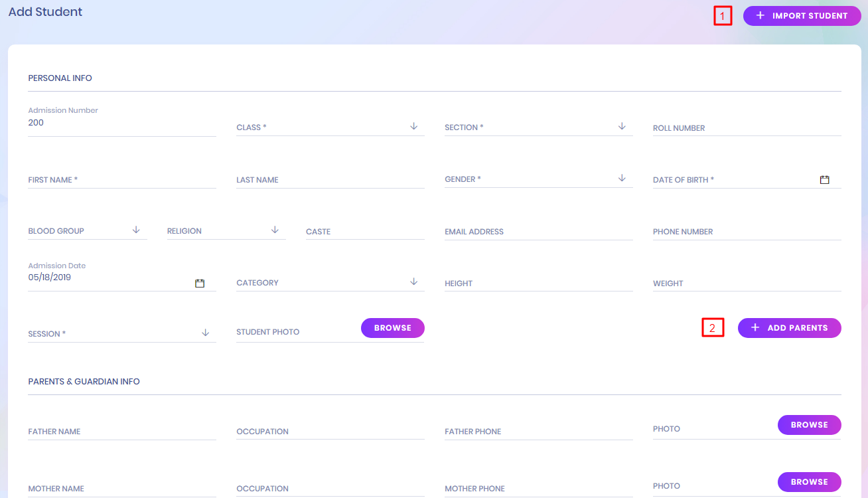Viewport: 868px width, 498px height.
Task: Open the Admission Date calendar icon
Action: pyautogui.click(x=200, y=284)
